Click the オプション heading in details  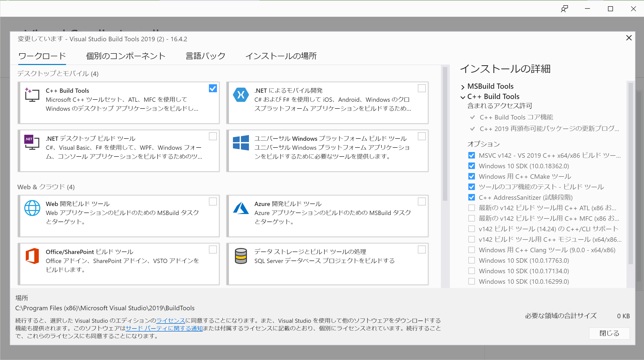click(x=483, y=144)
